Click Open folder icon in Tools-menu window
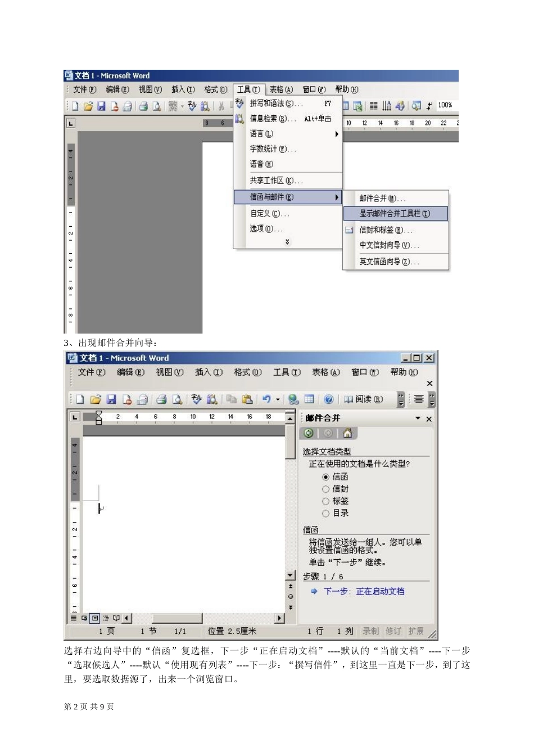 pyautogui.click(x=88, y=106)
